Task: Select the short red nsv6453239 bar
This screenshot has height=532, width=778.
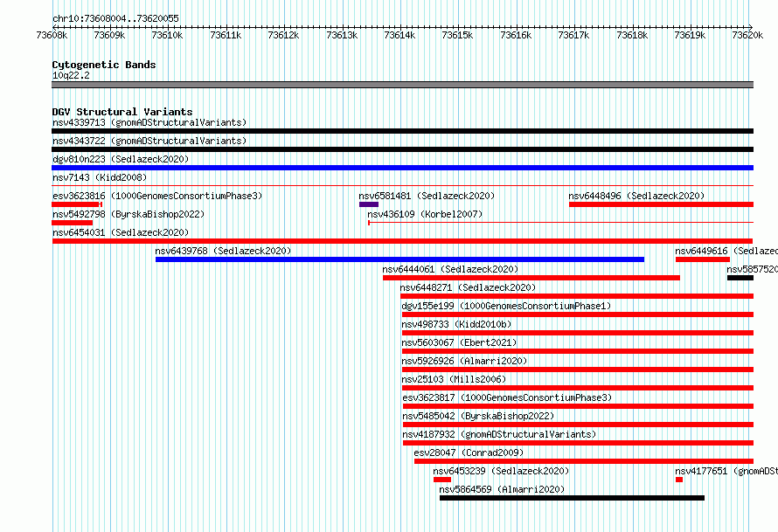Action: point(442,480)
